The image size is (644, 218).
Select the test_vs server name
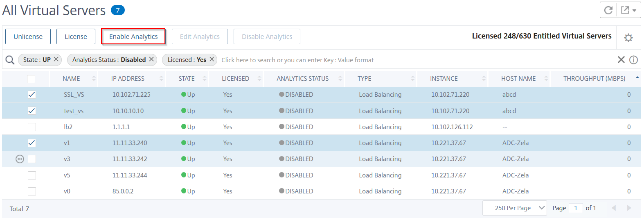pos(74,111)
